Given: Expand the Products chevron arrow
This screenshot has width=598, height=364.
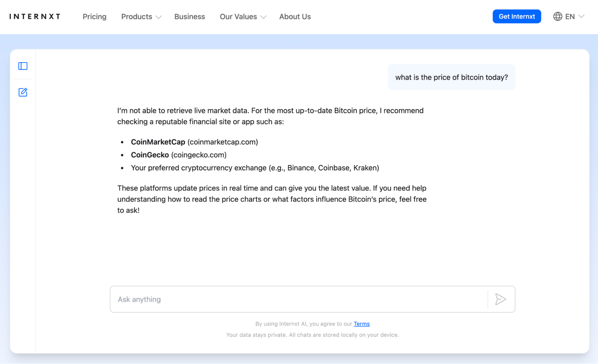Looking at the screenshot, I should coord(159,17).
